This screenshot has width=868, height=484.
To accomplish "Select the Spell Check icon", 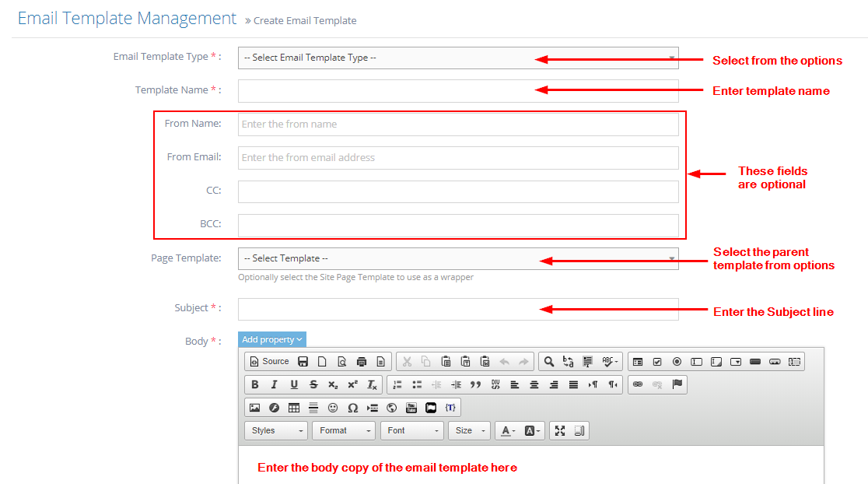I will click(x=605, y=361).
